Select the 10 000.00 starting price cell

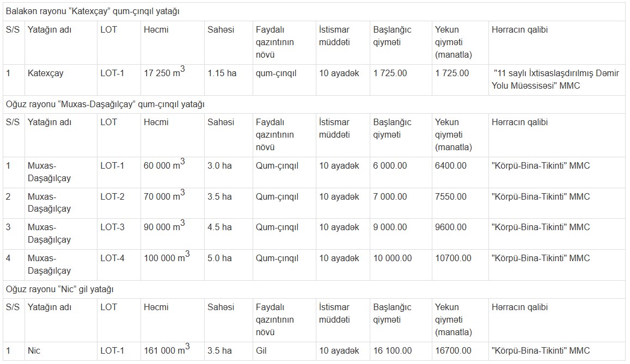[401, 265]
